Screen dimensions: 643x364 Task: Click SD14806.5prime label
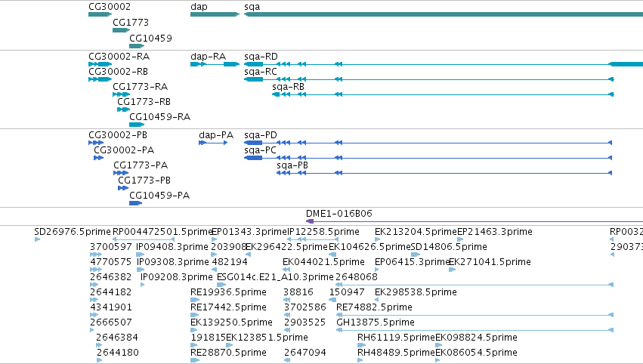[449, 247]
